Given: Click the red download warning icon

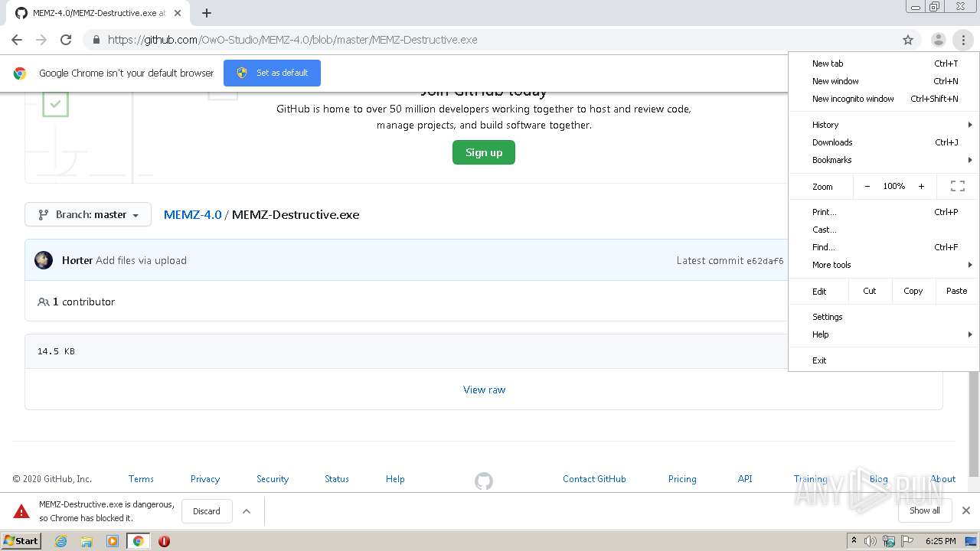Looking at the screenshot, I should click(x=21, y=511).
